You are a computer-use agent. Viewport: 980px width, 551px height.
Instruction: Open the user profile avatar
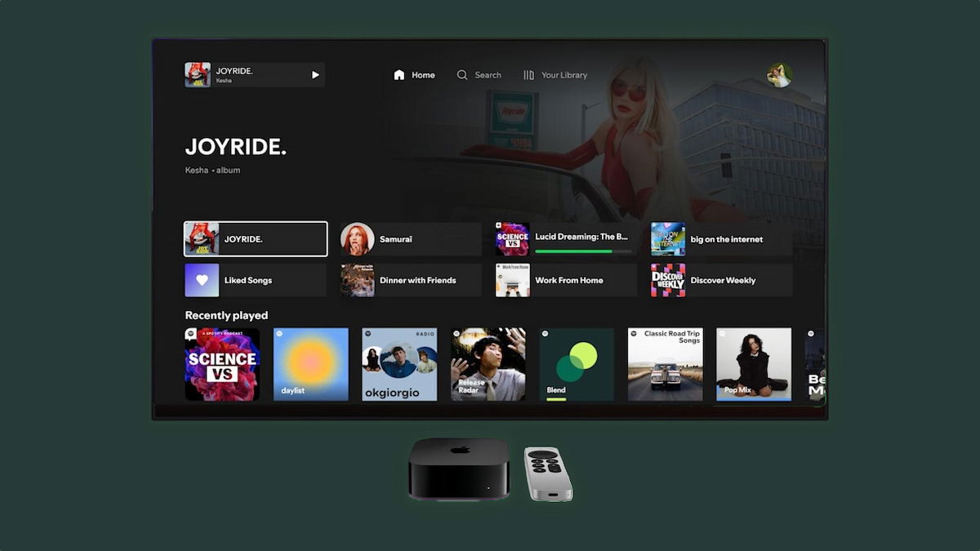(779, 75)
